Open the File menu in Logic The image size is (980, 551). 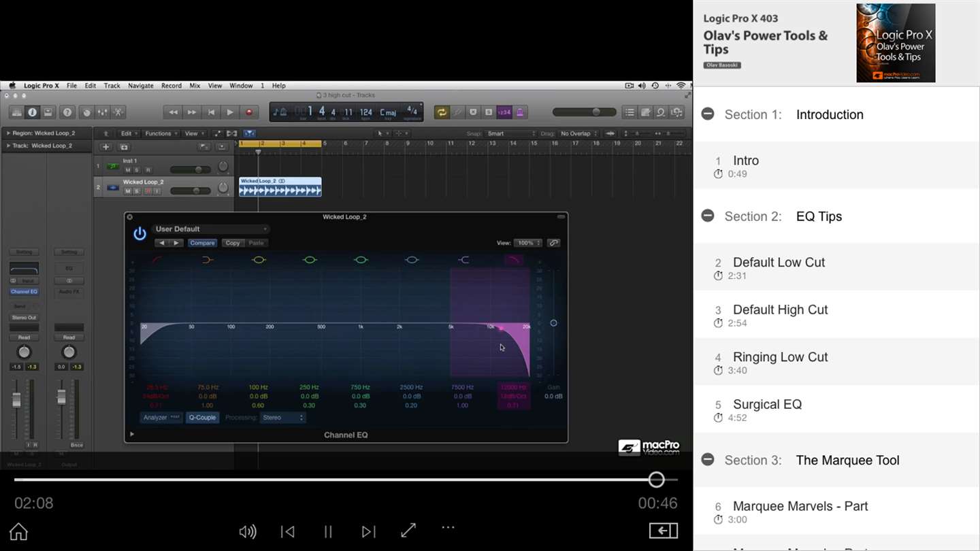[71, 86]
